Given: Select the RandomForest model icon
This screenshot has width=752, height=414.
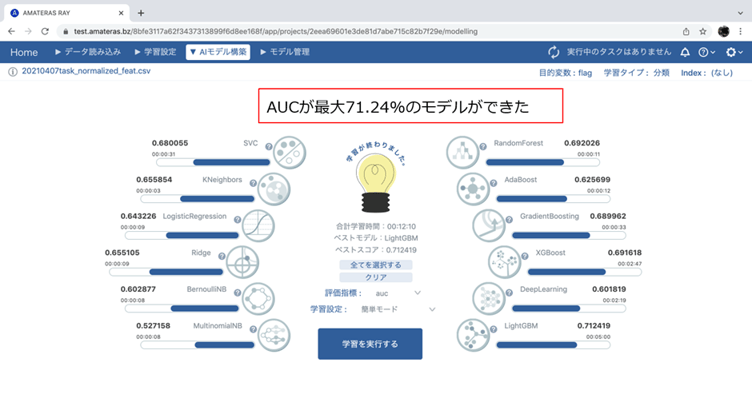Looking at the screenshot, I should [x=462, y=153].
